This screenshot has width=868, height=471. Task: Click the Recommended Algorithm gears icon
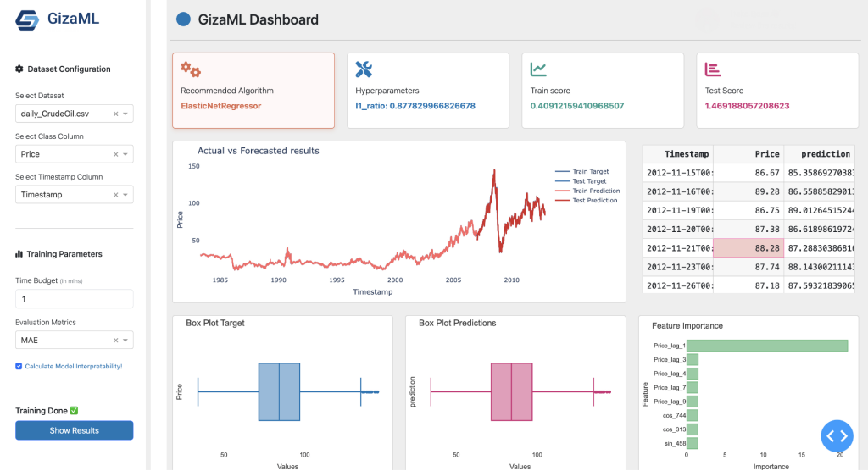[191, 69]
